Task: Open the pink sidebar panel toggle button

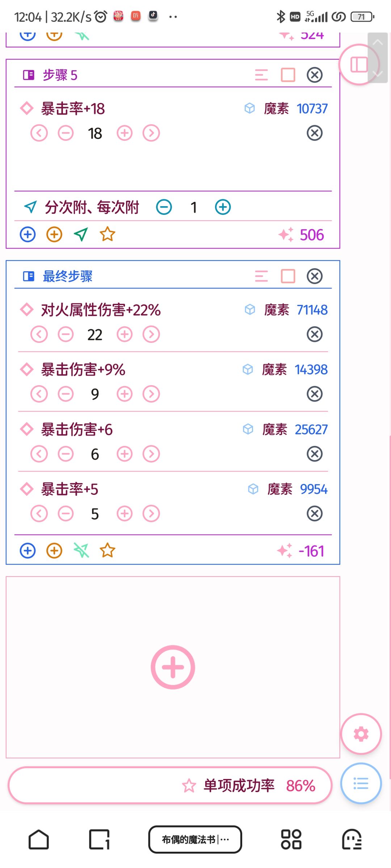Action: coord(359,65)
